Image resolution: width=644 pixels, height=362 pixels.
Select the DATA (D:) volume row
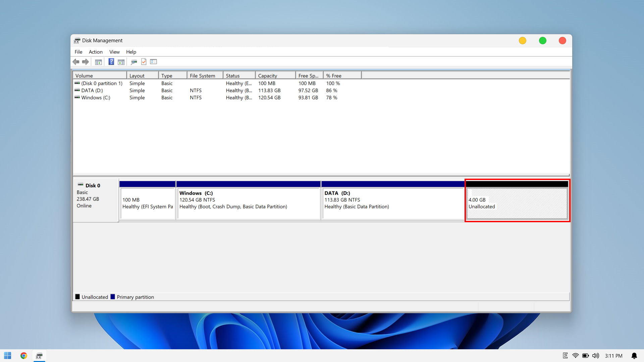point(92,90)
